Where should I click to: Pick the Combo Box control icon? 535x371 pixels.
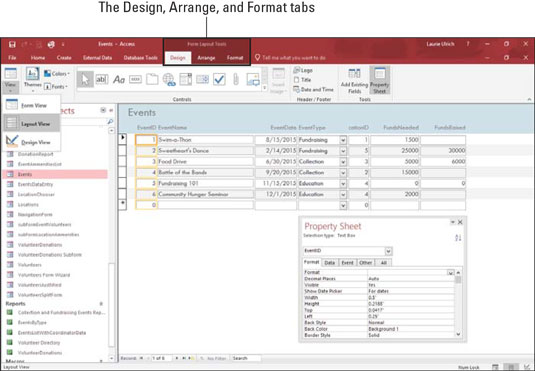(x=202, y=80)
